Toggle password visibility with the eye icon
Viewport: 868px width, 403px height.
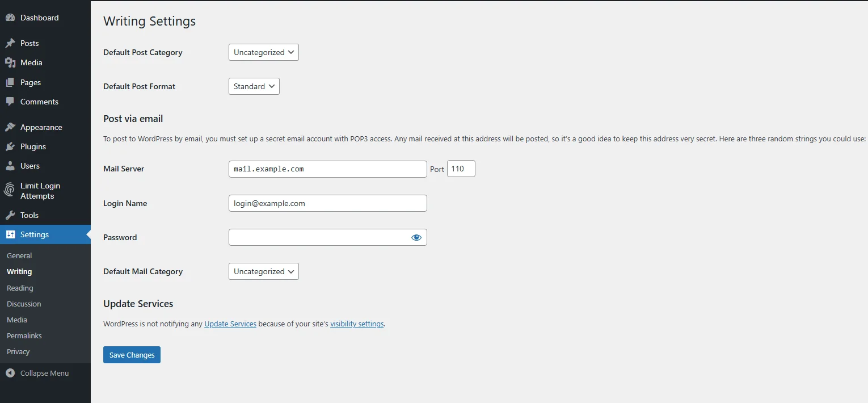coord(416,237)
